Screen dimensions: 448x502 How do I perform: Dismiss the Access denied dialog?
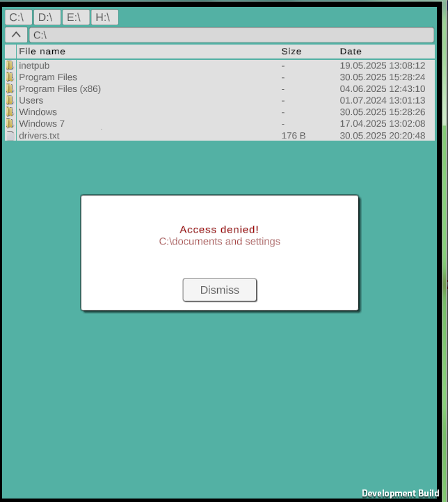pos(220,290)
